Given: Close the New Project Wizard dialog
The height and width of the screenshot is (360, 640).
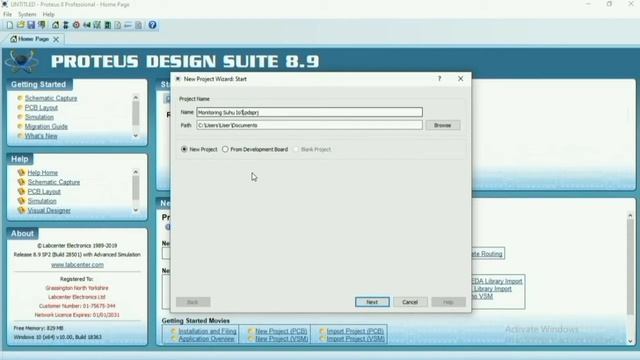Looking at the screenshot, I should (x=460, y=78).
